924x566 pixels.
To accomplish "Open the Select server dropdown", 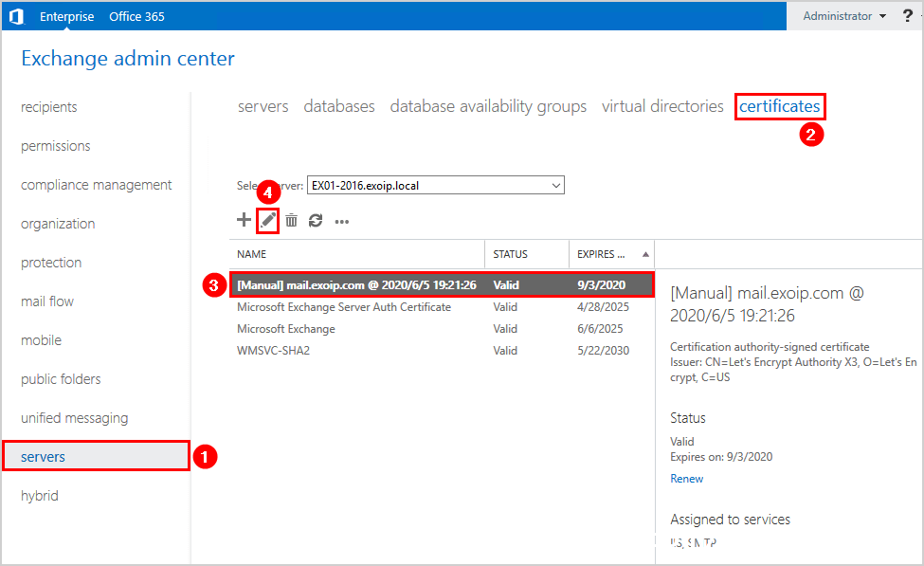I will click(x=436, y=185).
